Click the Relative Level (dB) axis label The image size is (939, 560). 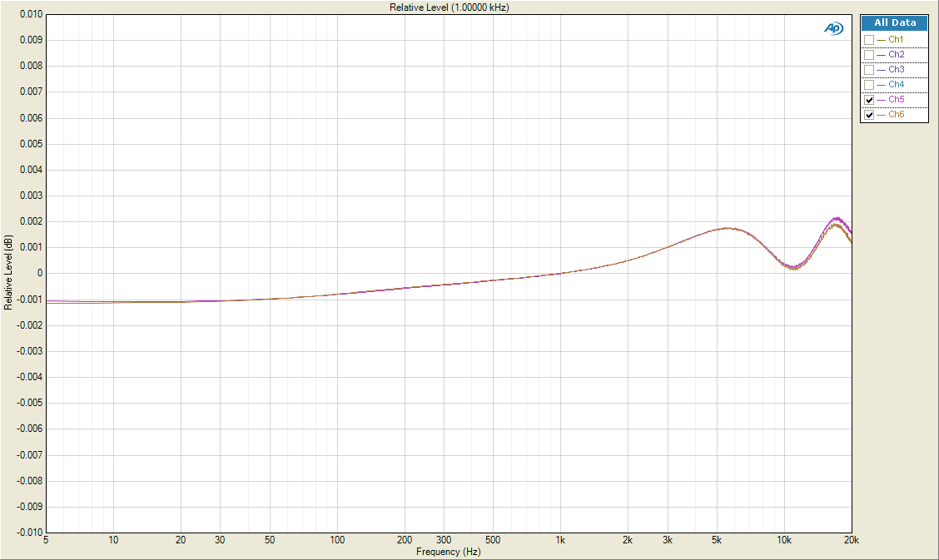tap(7, 272)
